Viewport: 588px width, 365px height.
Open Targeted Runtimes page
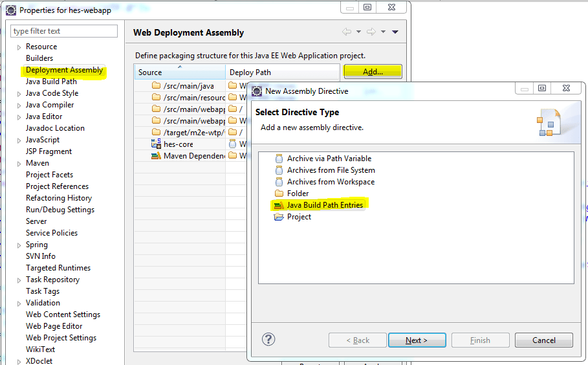pyautogui.click(x=58, y=267)
